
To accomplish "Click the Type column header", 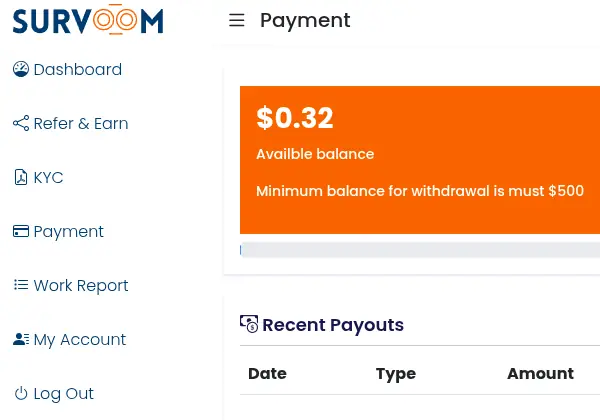I will coord(395,373).
